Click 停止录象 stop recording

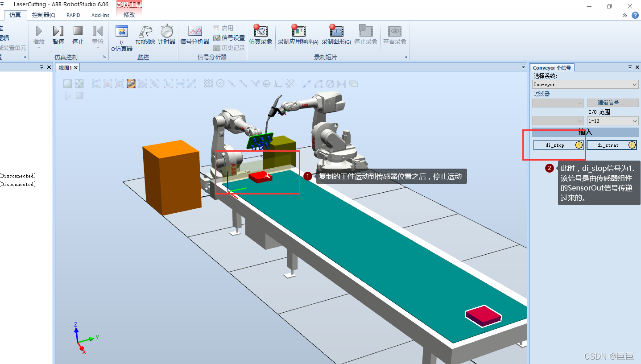366,35
